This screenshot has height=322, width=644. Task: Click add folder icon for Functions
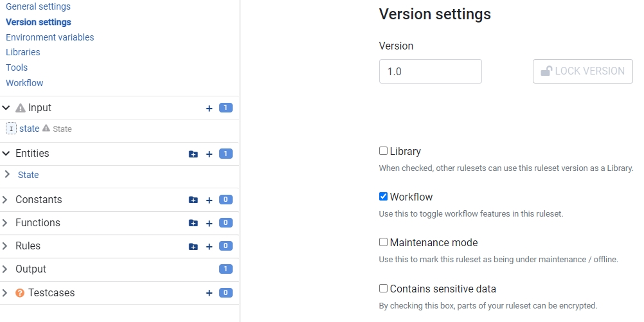(193, 224)
